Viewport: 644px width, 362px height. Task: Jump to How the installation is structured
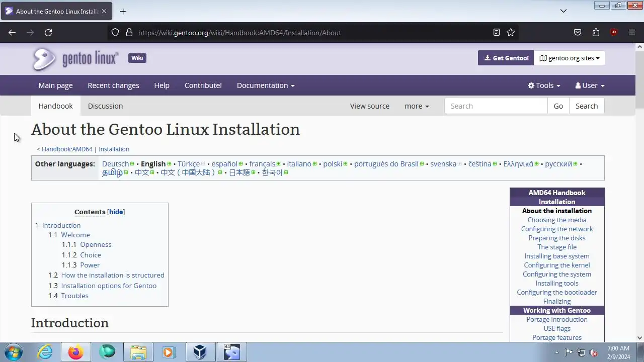tap(113, 275)
